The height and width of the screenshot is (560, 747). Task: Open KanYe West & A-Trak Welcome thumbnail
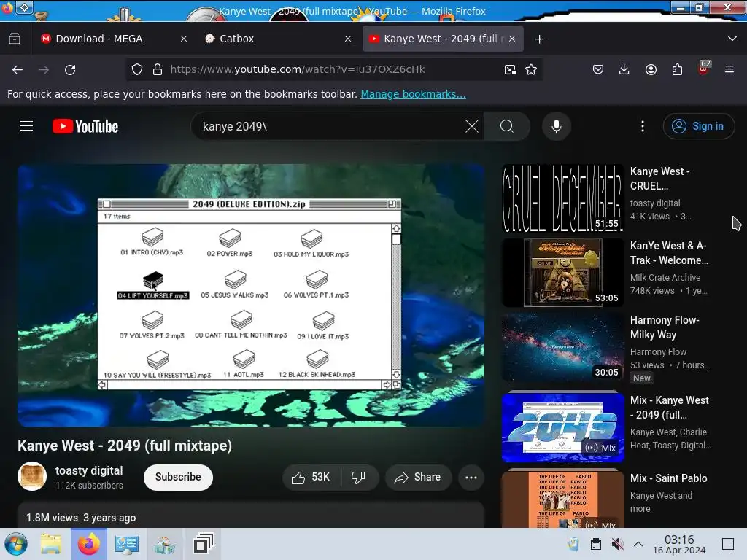click(x=562, y=273)
